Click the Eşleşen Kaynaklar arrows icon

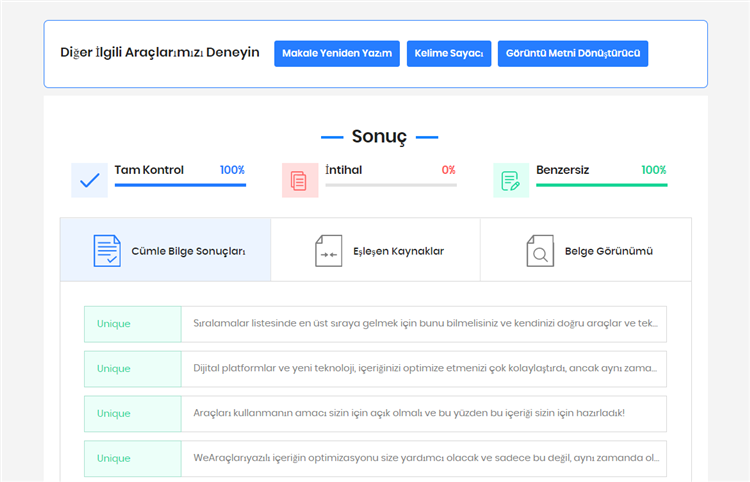click(329, 251)
